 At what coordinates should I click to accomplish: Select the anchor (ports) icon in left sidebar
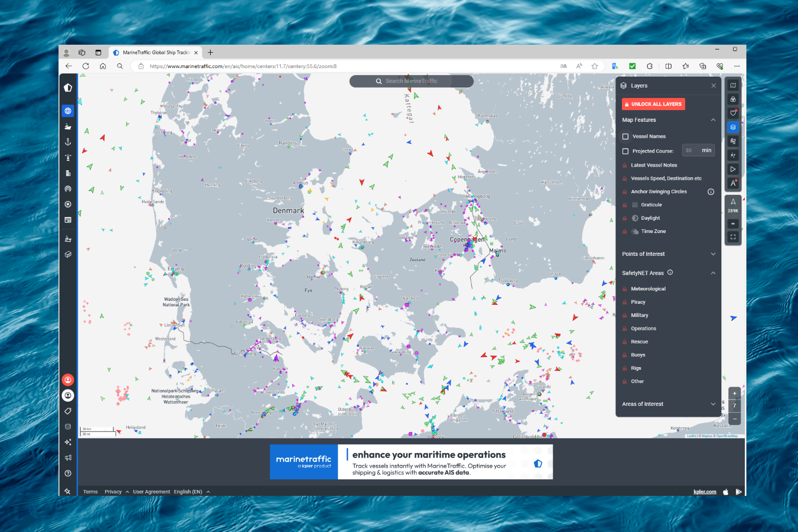tap(68, 142)
